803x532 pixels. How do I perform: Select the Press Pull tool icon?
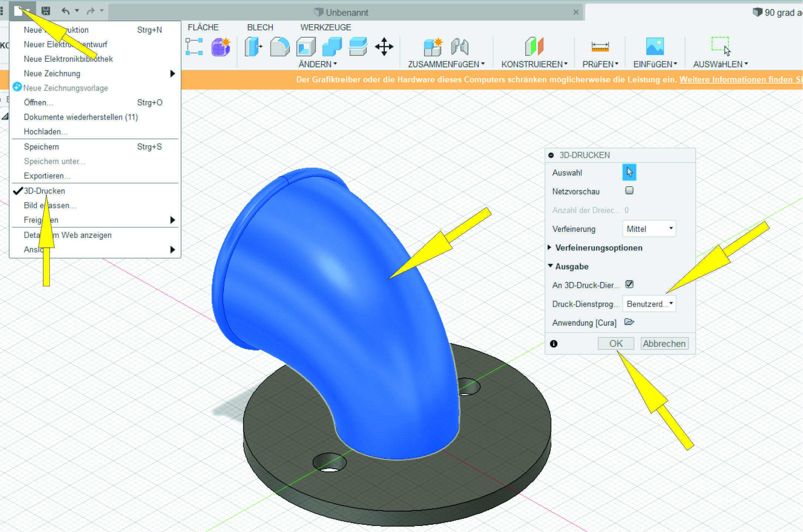point(253,47)
